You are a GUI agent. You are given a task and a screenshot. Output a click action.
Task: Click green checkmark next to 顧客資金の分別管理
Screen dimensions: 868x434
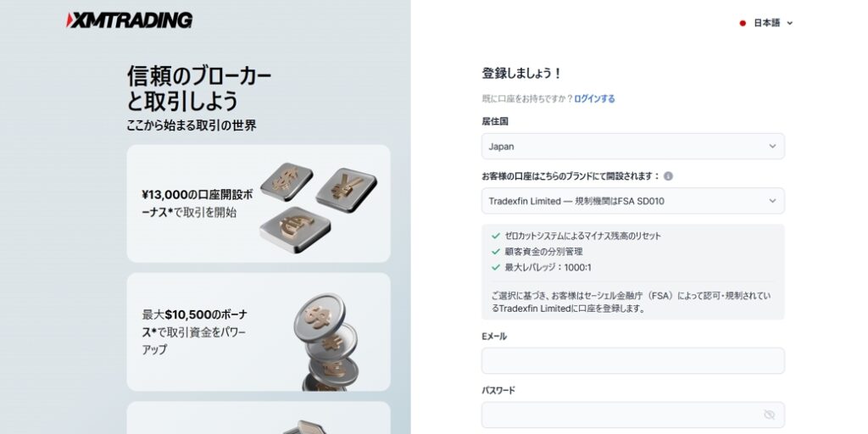click(495, 251)
